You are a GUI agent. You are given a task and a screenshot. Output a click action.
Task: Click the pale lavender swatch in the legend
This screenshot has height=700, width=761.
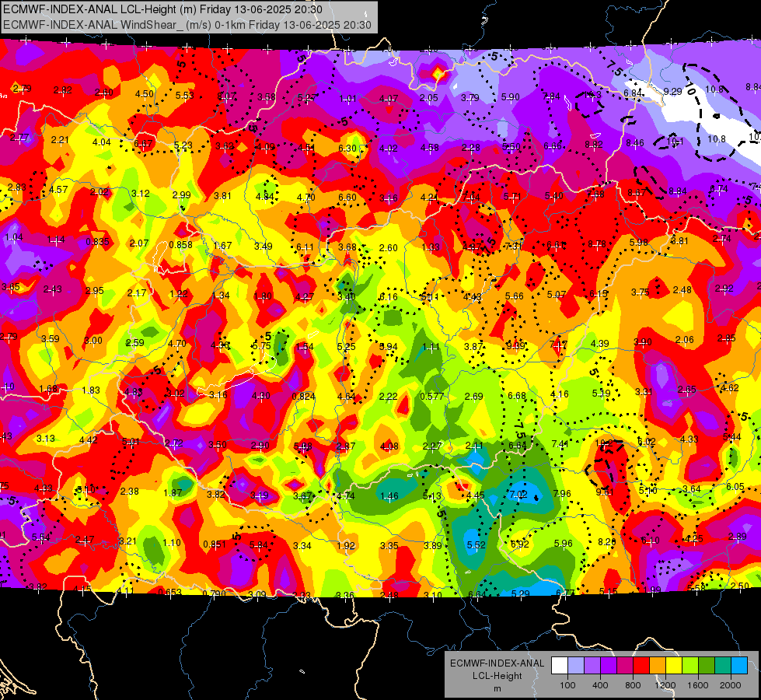pyautogui.click(x=576, y=666)
